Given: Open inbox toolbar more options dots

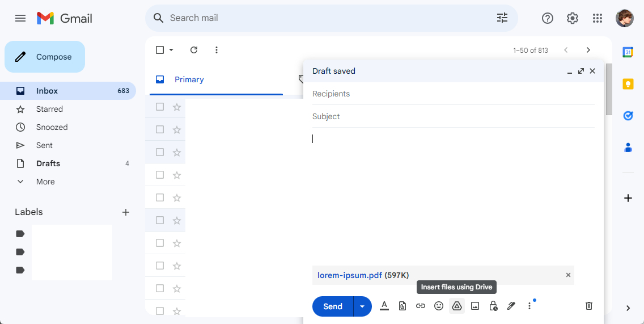Looking at the screenshot, I should [217, 50].
